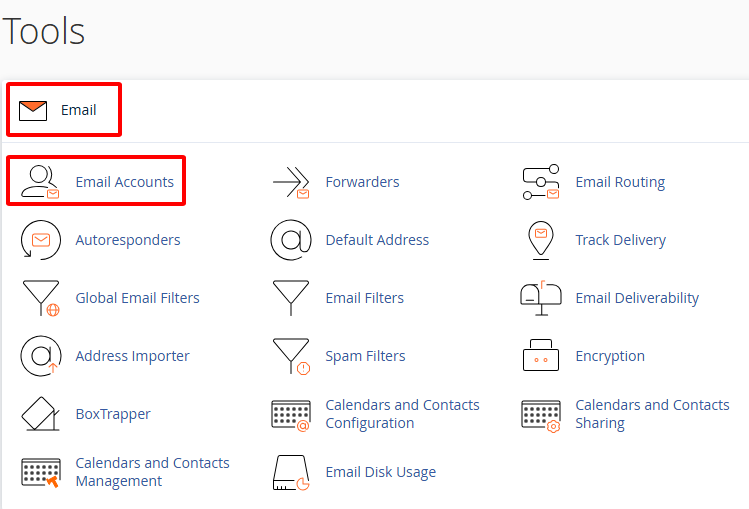Click the Encryption lock box icon
The width and height of the screenshot is (749, 509).
(x=541, y=355)
